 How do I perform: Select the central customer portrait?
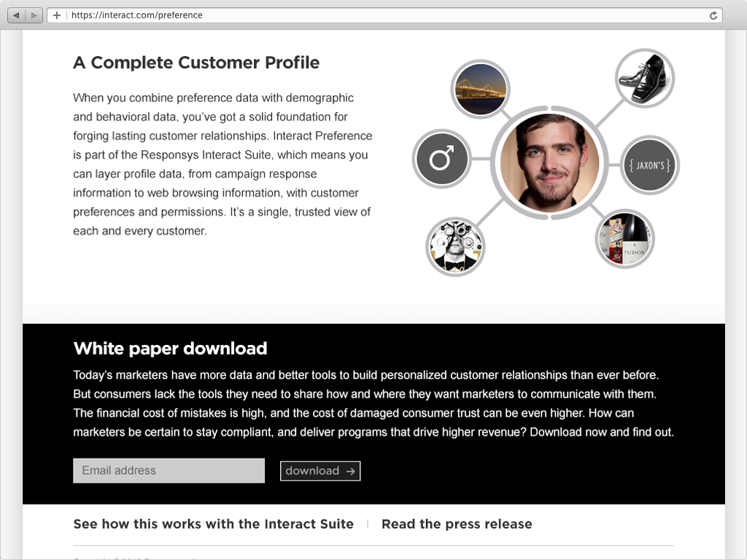[x=549, y=163]
